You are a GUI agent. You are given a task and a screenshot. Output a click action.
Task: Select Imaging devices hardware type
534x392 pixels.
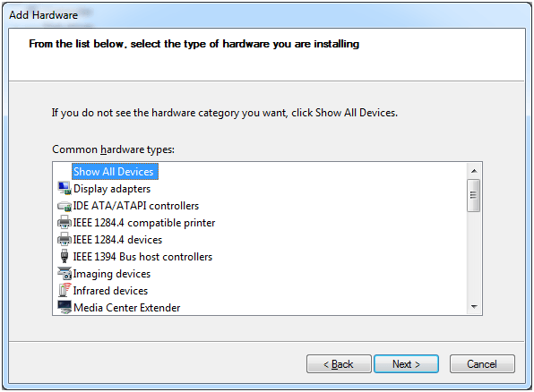(112, 274)
